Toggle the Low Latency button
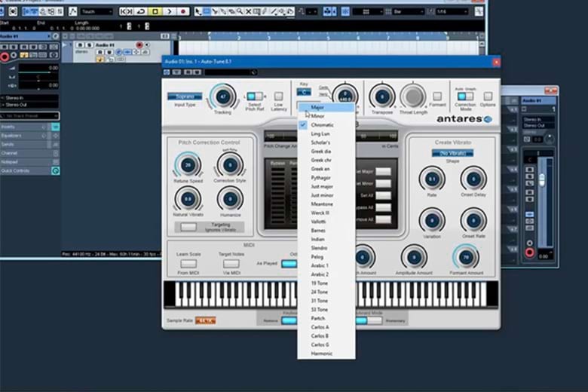The width and height of the screenshot is (588, 392). (278, 96)
